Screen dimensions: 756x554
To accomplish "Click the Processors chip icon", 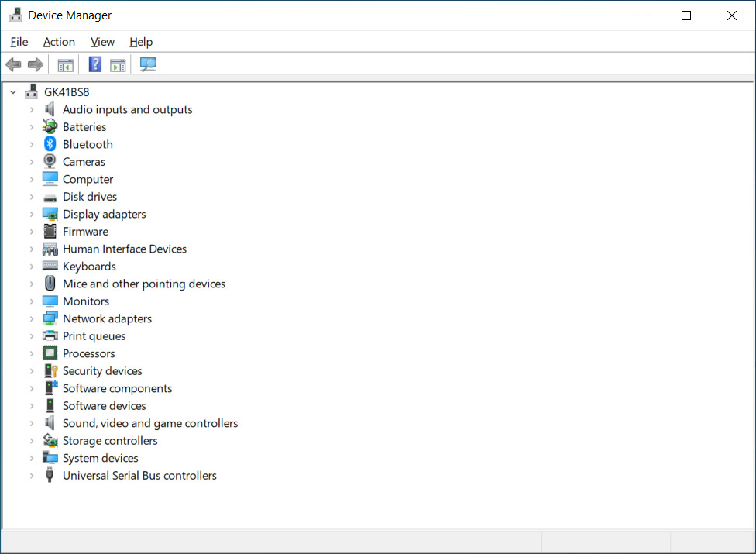I will pos(50,353).
